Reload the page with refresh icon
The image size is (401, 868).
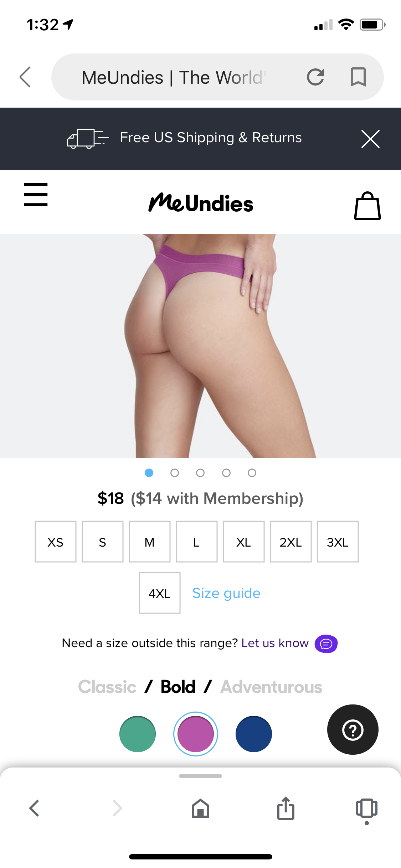(x=315, y=77)
